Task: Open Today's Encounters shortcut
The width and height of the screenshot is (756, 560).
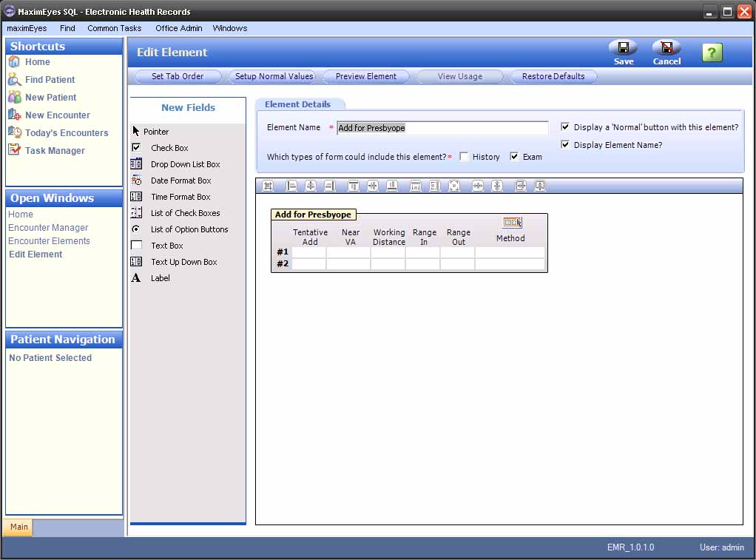Action: (x=58, y=132)
